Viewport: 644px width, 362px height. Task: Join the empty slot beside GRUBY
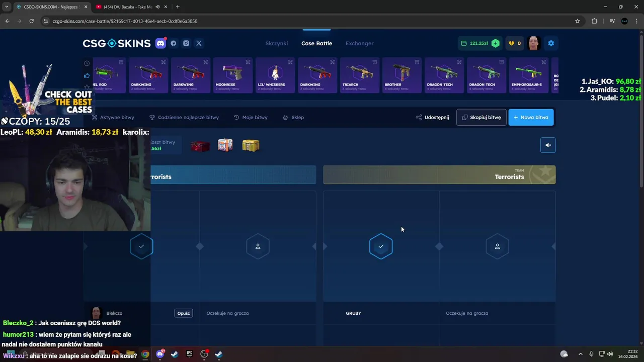point(497,246)
